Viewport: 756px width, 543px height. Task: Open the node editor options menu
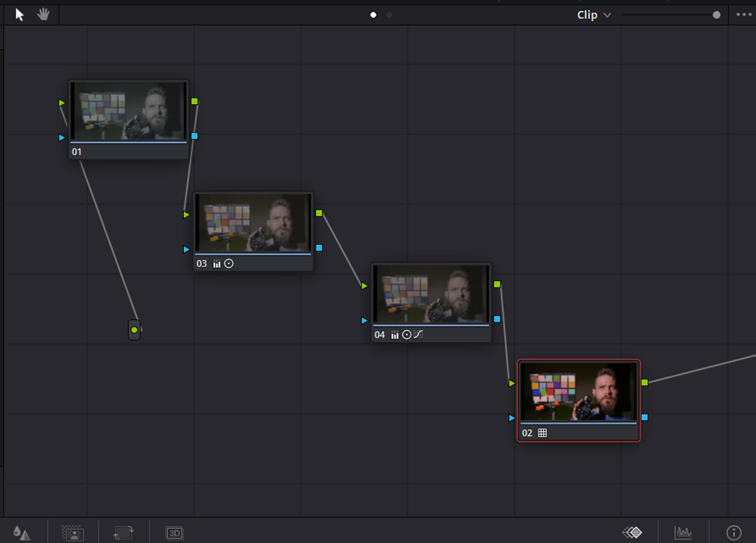pos(744,14)
